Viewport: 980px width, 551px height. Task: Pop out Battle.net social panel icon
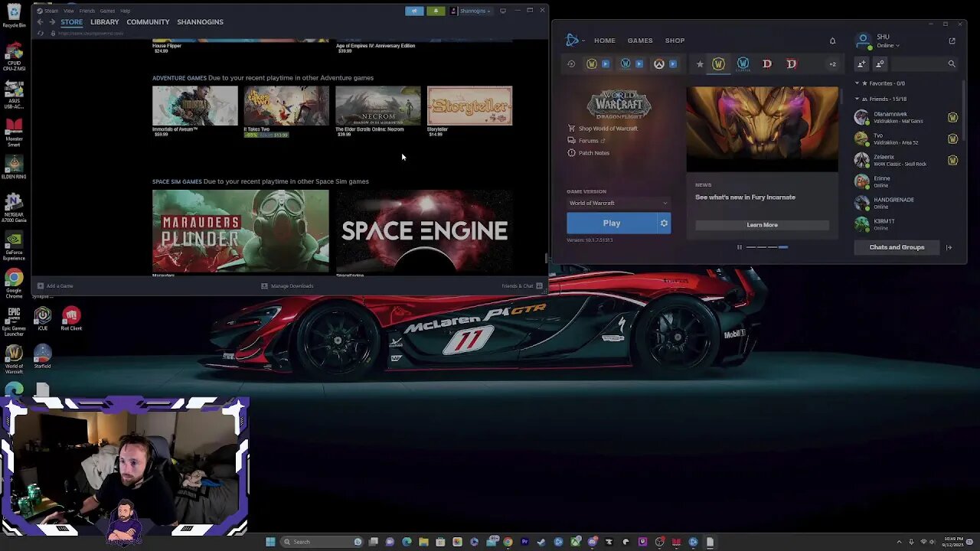pos(952,41)
